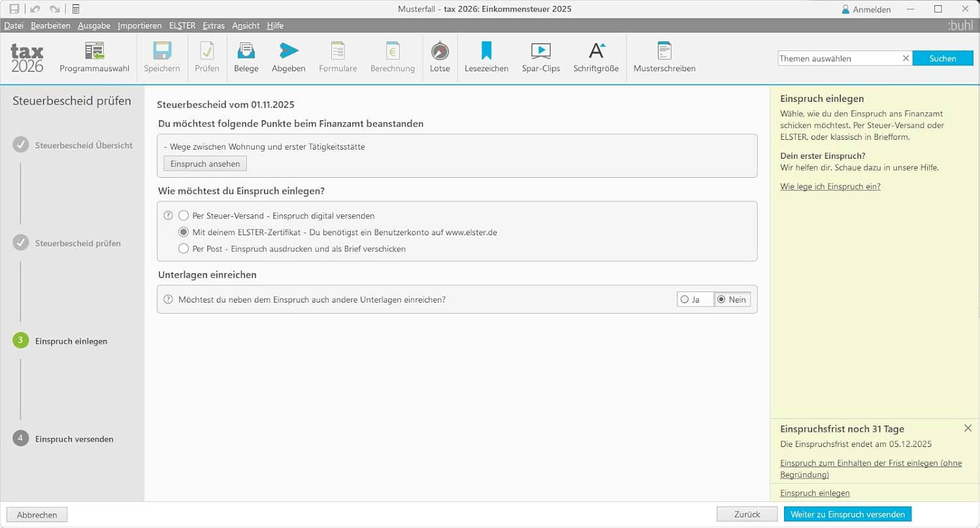Viewport: 980px width, 528px height.
Task: Choose Per Post radio option
Action: point(184,249)
